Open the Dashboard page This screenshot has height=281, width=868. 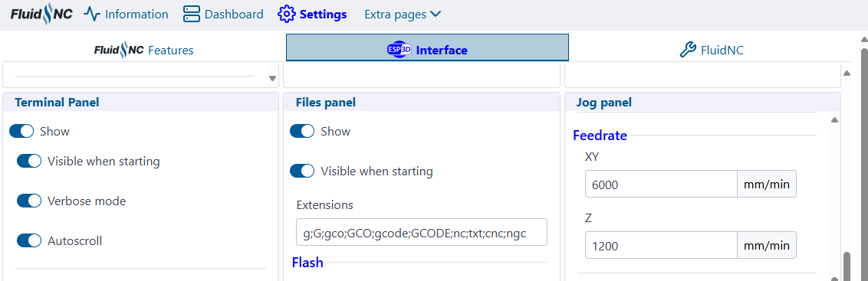[224, 15]
